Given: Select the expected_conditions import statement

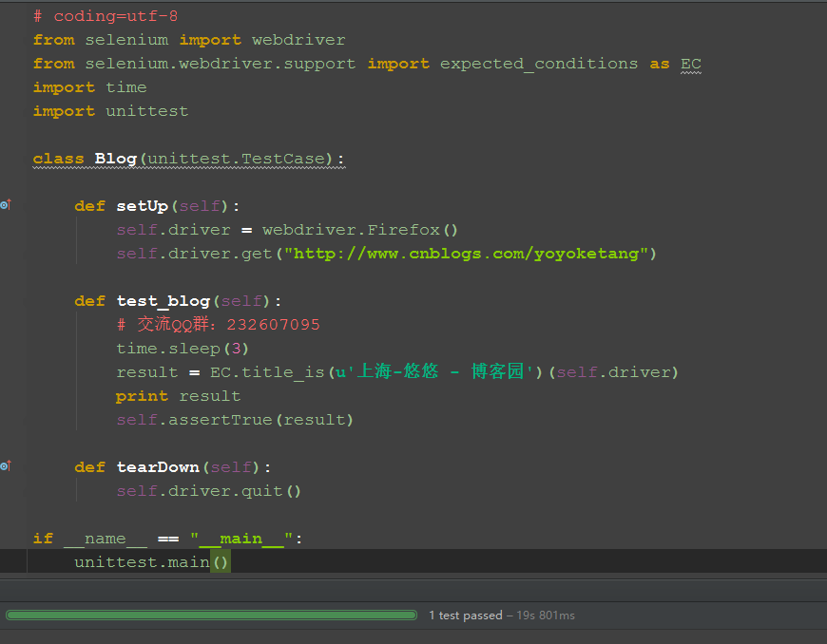Looking at the screenshot, I should click(285, 63).
